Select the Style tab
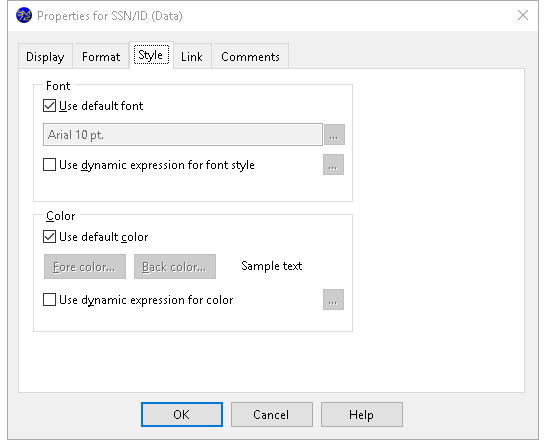 pos(151,55)
